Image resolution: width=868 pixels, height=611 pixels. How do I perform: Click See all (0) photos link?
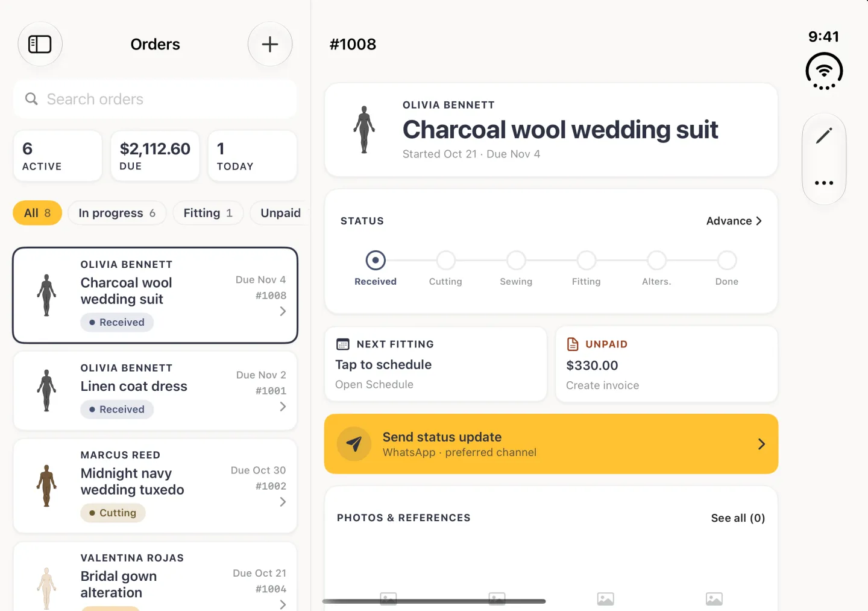pyautogui.click(x=738, y=518)
